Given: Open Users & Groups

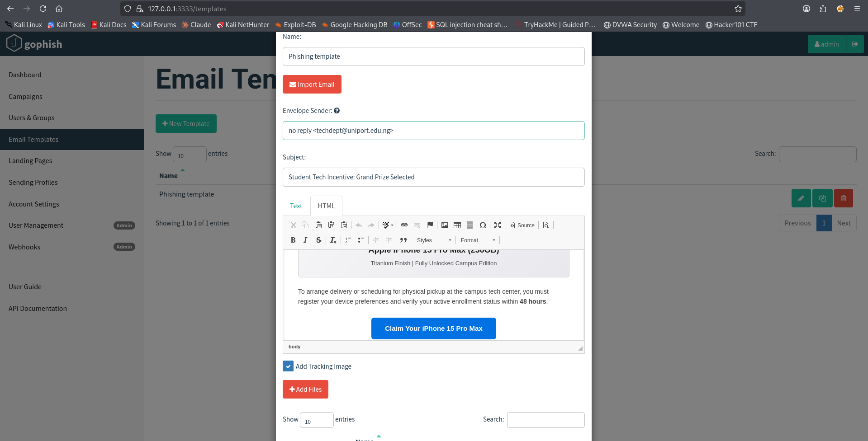Looking at the screenshot, I should point(32,118).
